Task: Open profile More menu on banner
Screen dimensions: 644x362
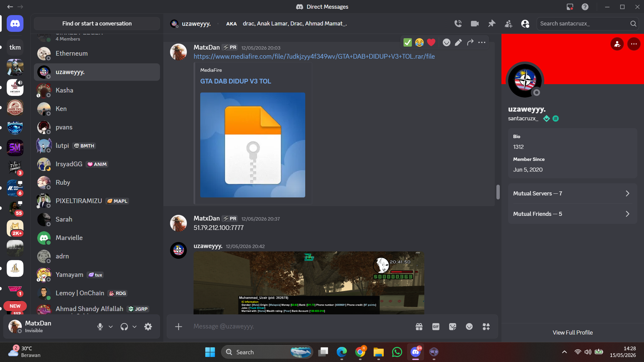Action: (x=634, y=44)
